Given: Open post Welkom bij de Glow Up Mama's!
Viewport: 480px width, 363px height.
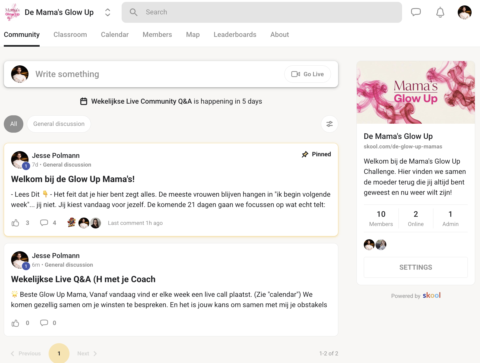Looking at the screenshot, I should tap(73, 179).
